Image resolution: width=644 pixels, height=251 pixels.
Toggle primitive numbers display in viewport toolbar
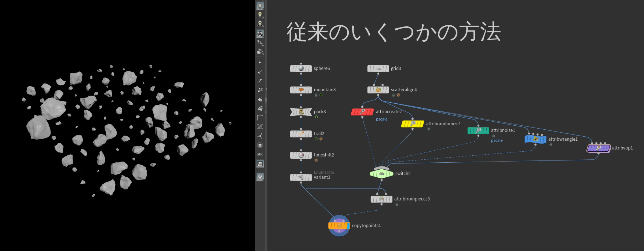260,108
